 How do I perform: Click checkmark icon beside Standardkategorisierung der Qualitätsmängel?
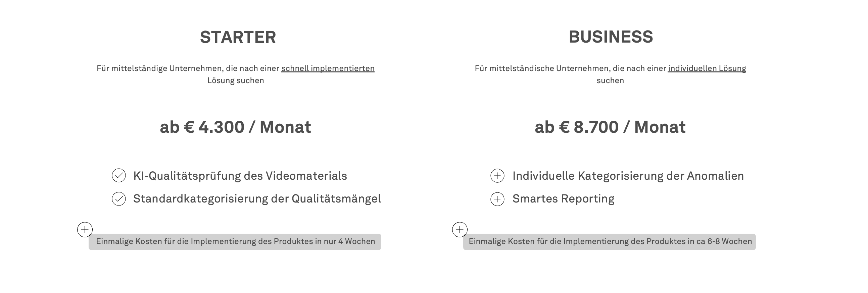pyautogui.click(x=118, y=199)
